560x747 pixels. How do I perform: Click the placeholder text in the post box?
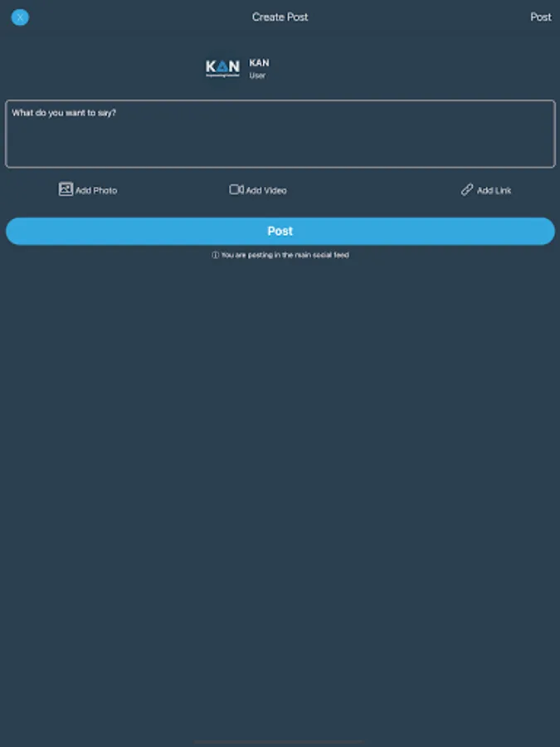64,113
